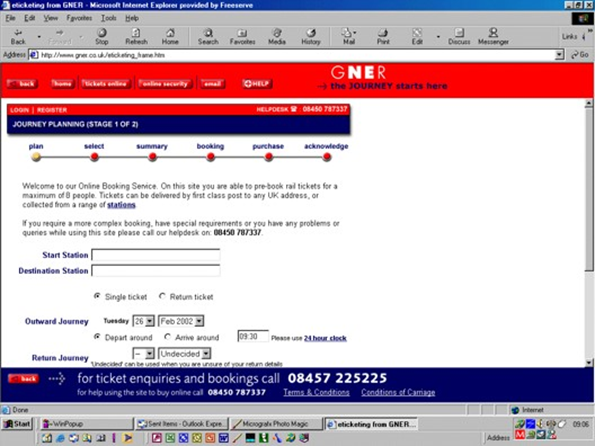595x446 pixels.
Task: Click the IE Back toolbar button
Action: 18,36
